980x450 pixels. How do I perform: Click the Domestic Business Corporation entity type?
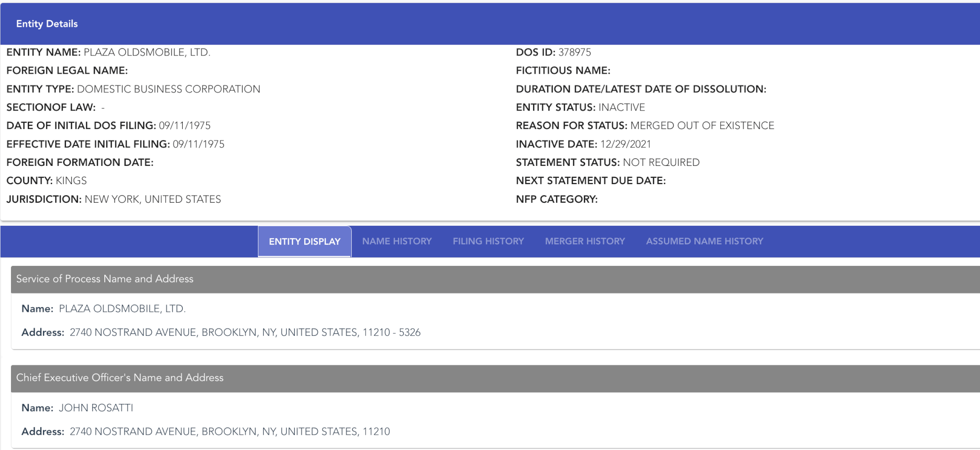coord(168,89)
